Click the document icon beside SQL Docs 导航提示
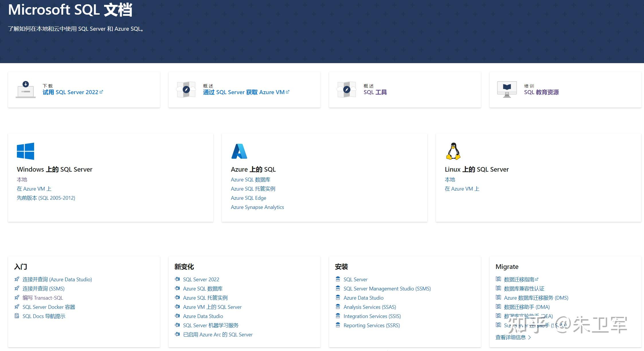644x351 pixels. (17, 316)
